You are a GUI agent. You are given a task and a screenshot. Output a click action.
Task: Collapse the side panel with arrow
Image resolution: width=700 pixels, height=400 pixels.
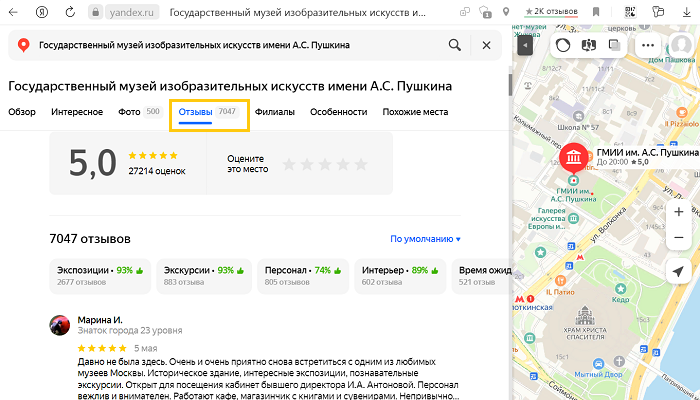tap(524, 46)
